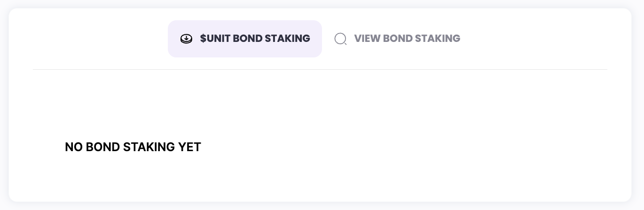
Task: Click the blank card area below the empty message
Action: [x=320, y=181]
